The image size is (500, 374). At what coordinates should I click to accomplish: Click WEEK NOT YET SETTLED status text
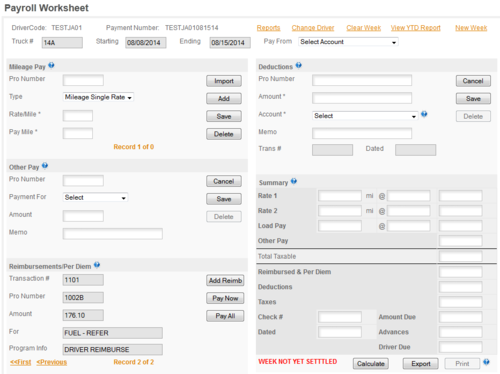tap(298, 362)
